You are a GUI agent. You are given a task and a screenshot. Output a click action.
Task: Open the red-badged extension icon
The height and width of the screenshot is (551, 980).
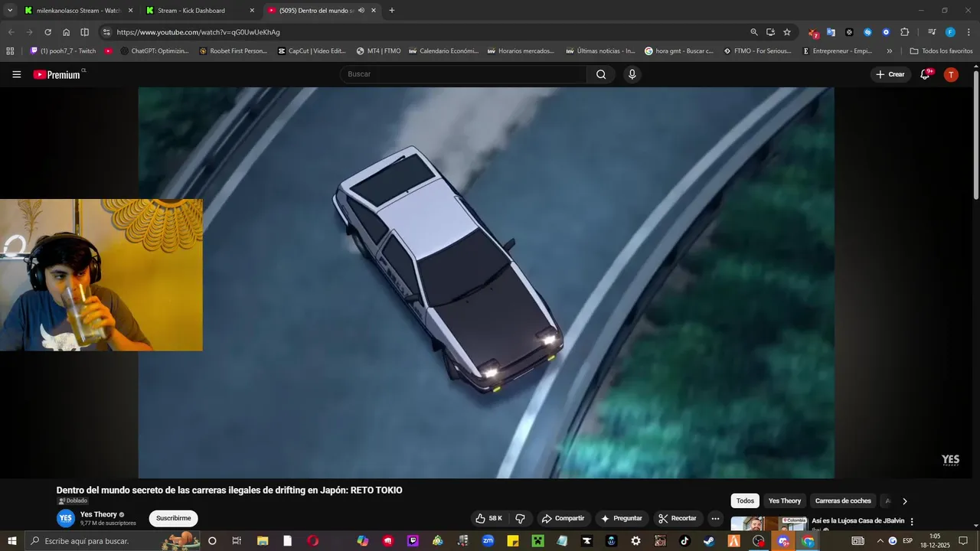pos(813,32)
